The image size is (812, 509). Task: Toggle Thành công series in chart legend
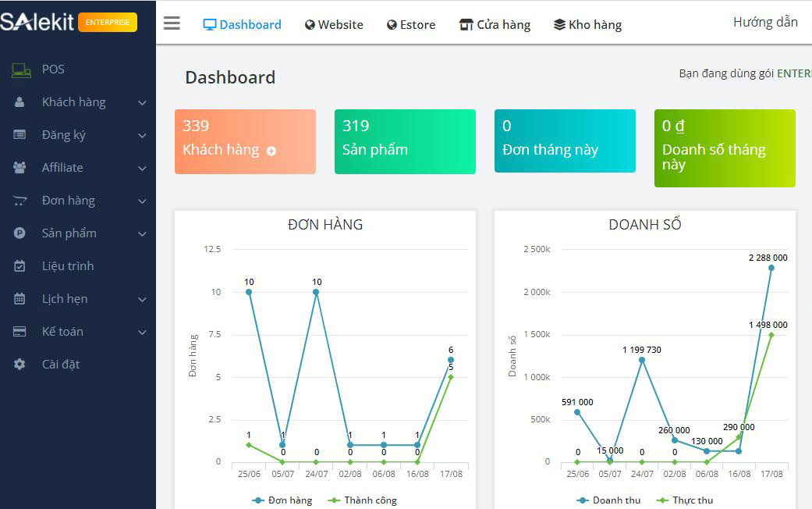pyautogui.click(x=363, y=500)
